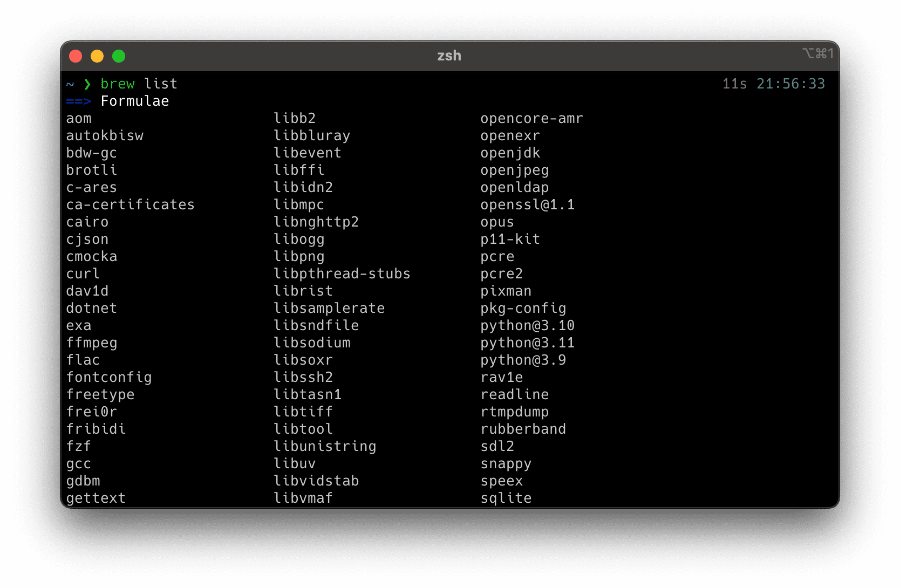Click the green zoom window button
The width and height of the screenshot is (900, 588).
point(119,56)
